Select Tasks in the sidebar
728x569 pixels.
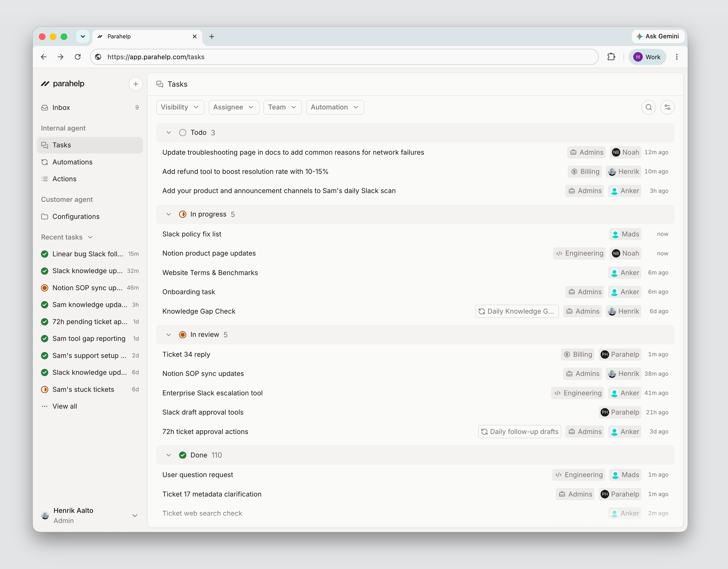pyautogui.click(x=90, y=145)
